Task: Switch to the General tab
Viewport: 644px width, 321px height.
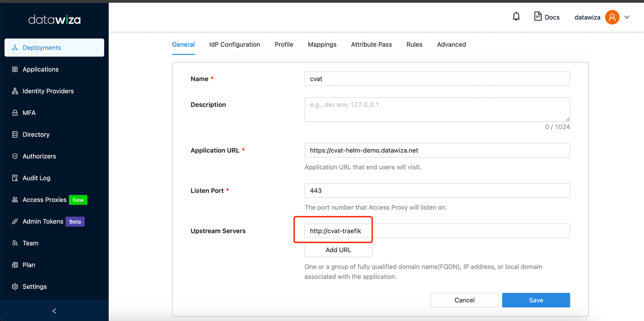Action: click(x=184, y=44)
